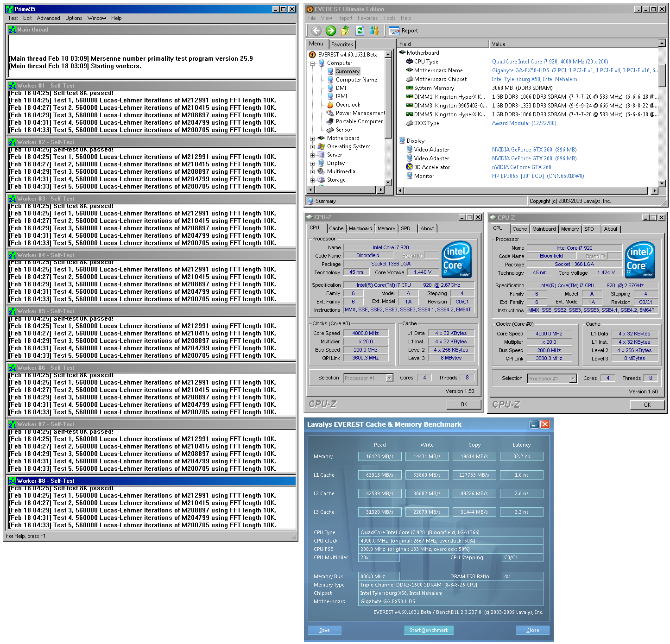
Task: Click QuadCore Intel Core i7 920 link
Action: [550, 62]
